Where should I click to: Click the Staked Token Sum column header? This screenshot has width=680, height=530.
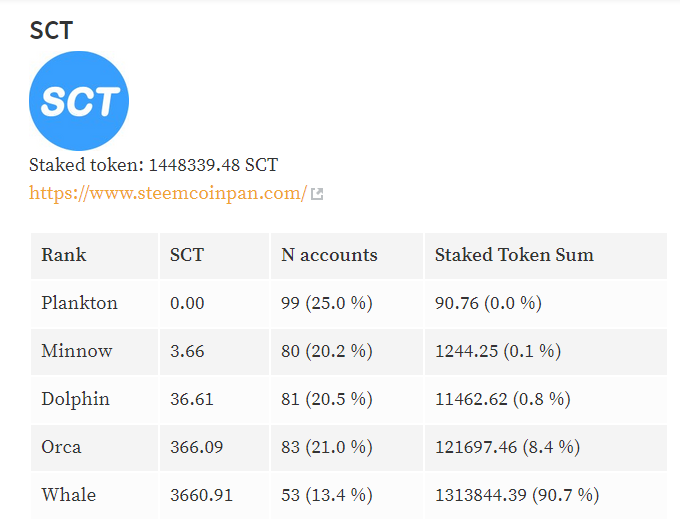546,255
